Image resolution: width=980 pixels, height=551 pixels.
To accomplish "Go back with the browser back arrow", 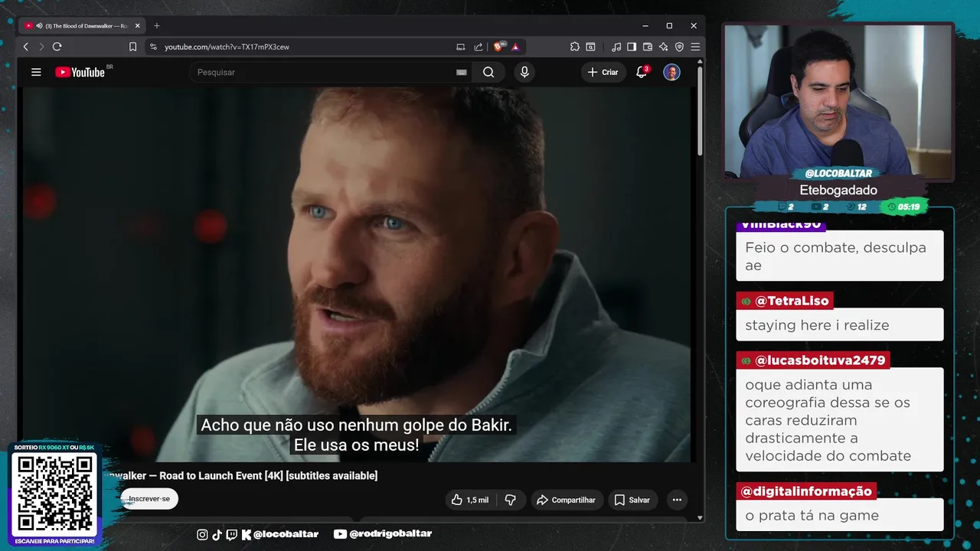I will 26,47.
